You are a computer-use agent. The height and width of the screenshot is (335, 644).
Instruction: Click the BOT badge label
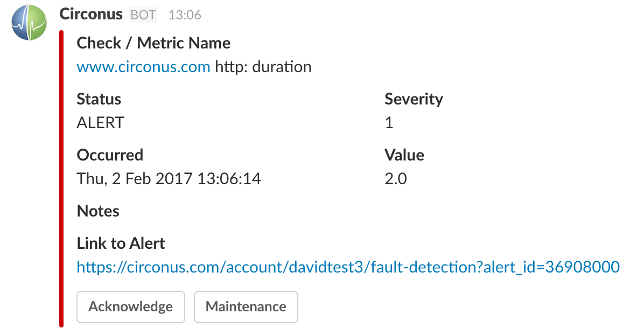(143, 15)
